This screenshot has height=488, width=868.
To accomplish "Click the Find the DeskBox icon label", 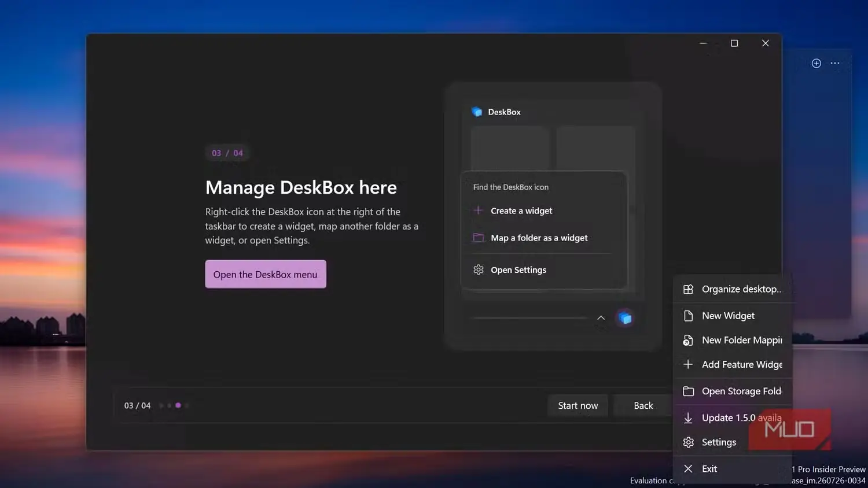I will click(511, 187).
